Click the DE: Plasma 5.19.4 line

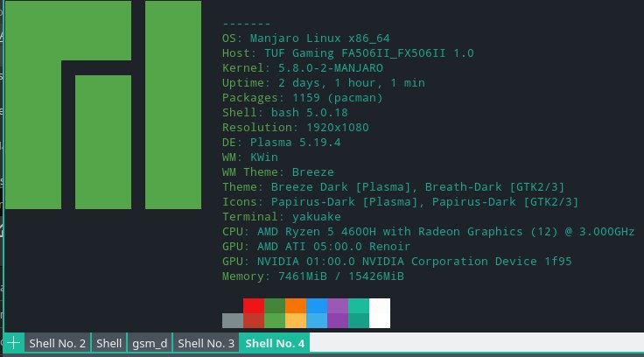[x=282, y=142]
